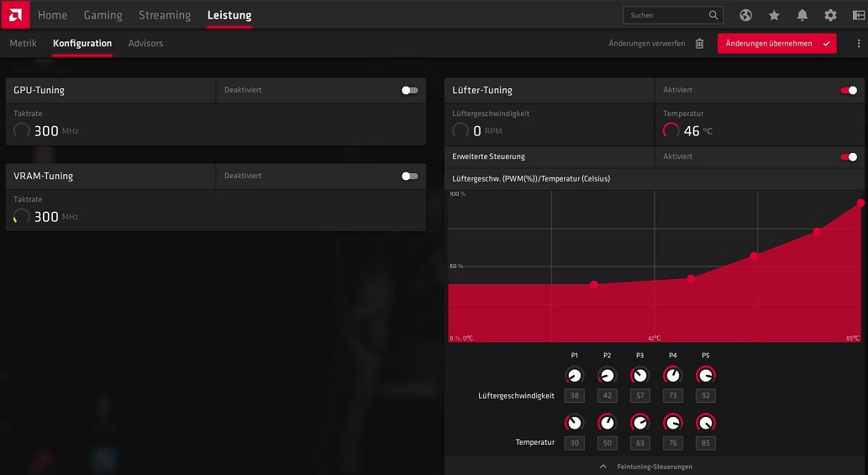Disable the Erweiterte Steuerung switch
868x475 pixels.
click(x=849, y=156)
